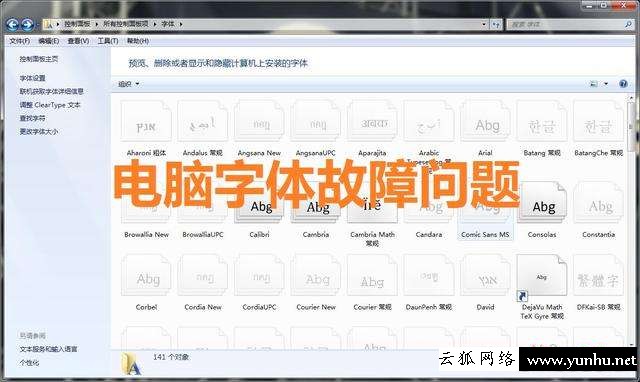
Task: Click the search magnifier icon
Action: [629, 24]
